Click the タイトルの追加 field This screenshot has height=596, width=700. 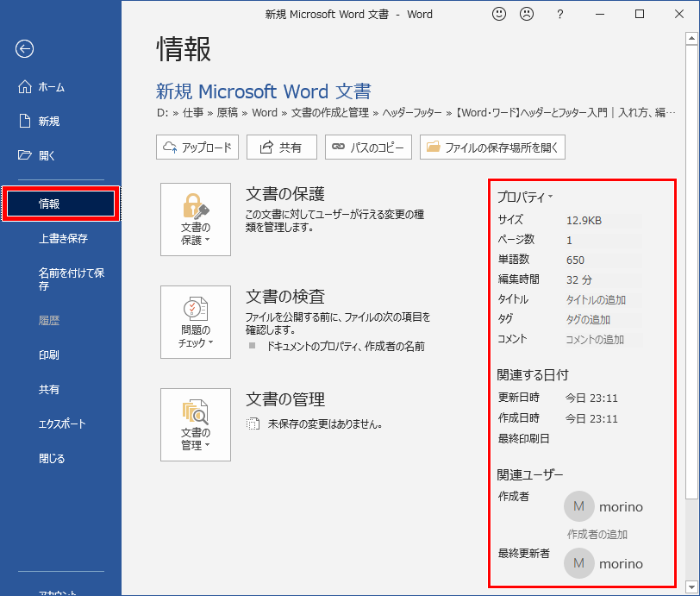[603, 300]
